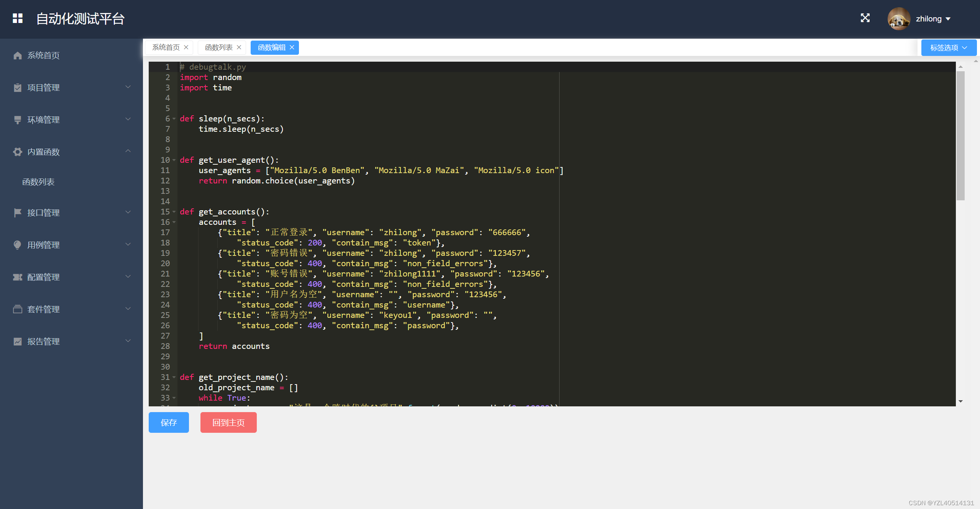Click the 回到主页 button
This screenshot has width=980, height=509.
pyautogui.click(x=228, y=422)
